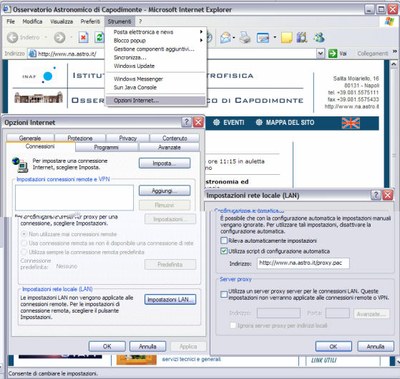Choose Windows Messenger menu entry

pos(156,79)
